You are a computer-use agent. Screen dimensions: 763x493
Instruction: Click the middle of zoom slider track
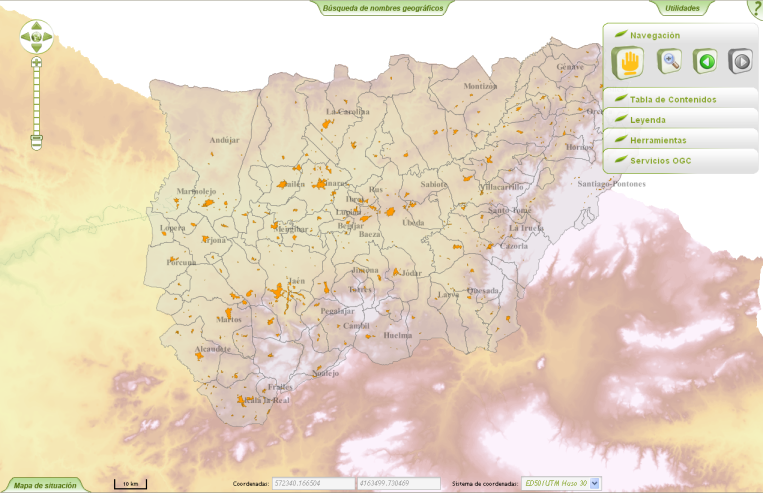tap(36, 100)
